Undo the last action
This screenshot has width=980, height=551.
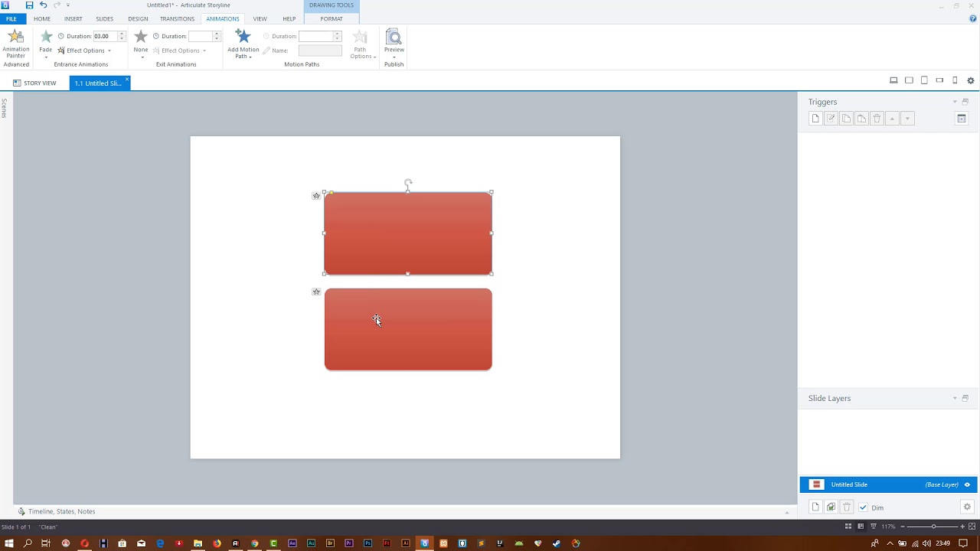[43, 5]
